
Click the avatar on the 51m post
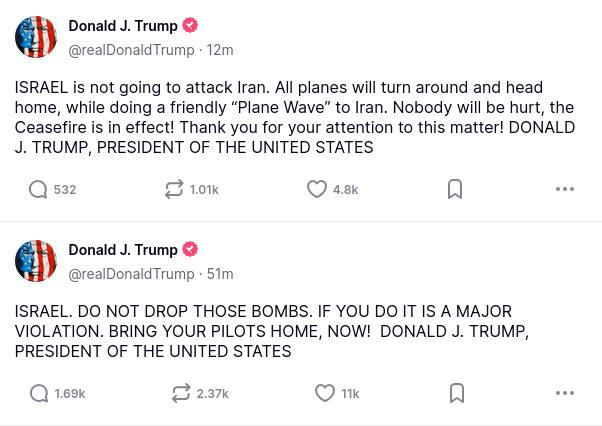36,261
